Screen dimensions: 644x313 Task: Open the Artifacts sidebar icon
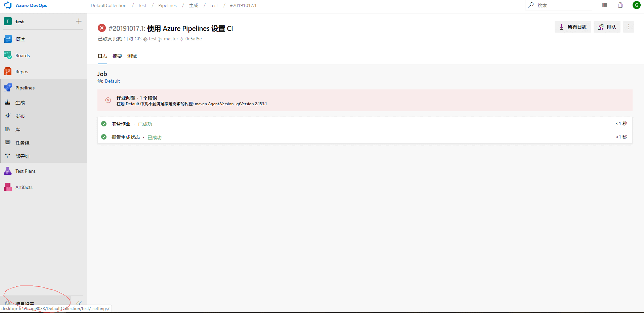pyautogui.click(x=8, y=187)
